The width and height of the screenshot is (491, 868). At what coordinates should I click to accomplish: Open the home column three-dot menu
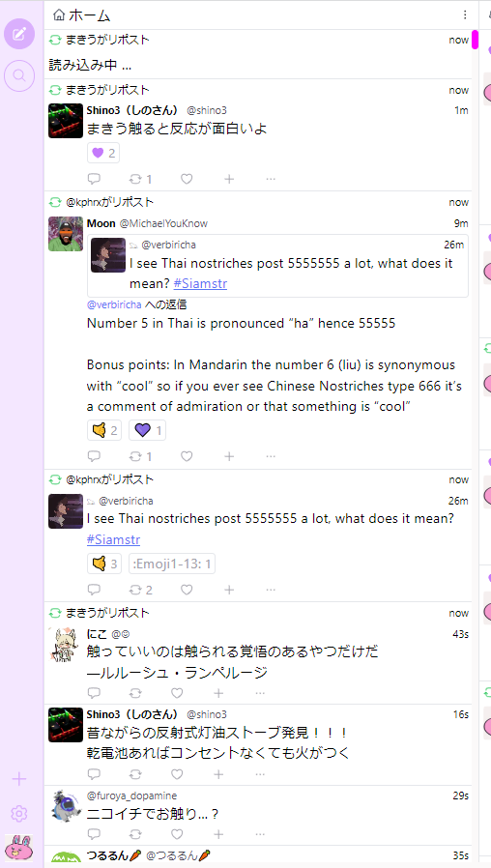coord(465,14)
